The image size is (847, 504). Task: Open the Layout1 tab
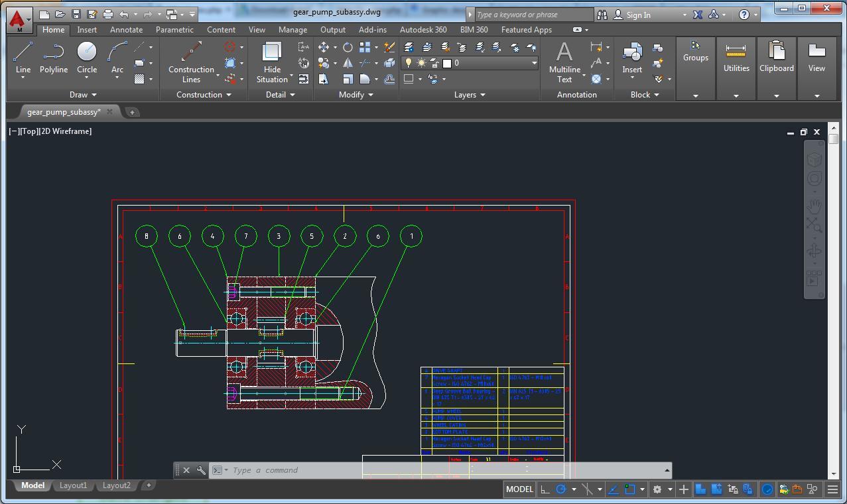point(73,485)
